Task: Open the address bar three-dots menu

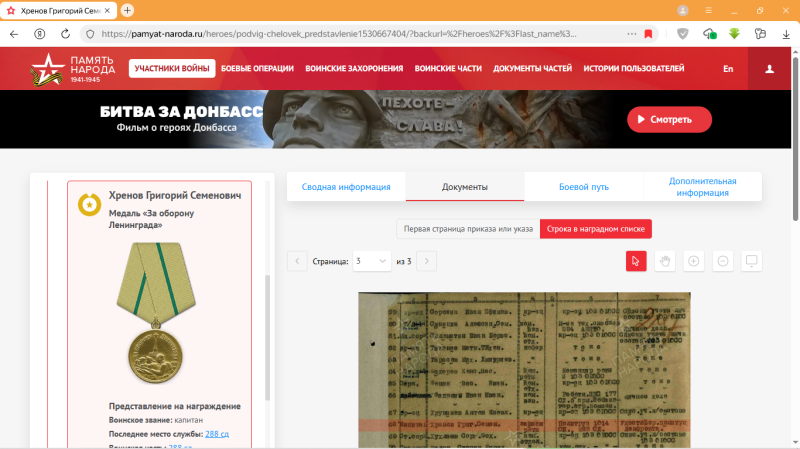Action: tap(632, 34)
